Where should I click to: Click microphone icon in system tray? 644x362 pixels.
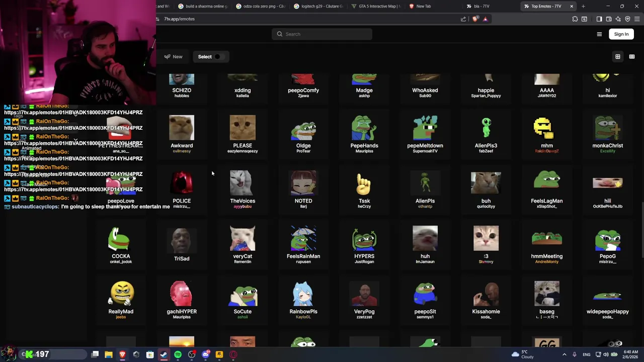575,355
